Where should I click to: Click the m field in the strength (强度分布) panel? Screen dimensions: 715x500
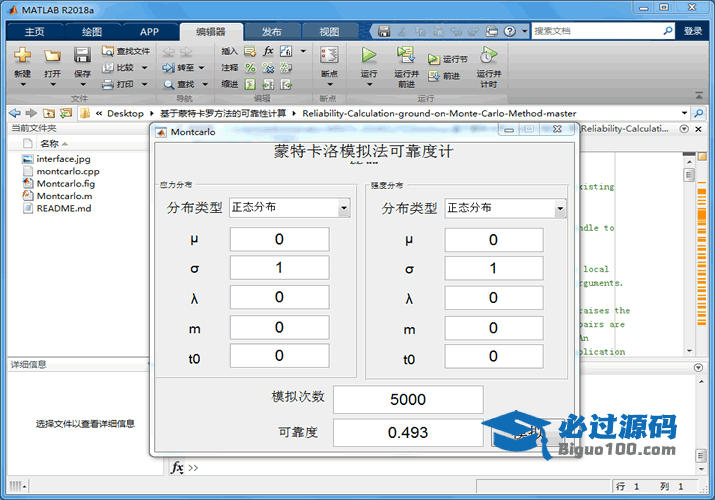(x=494, y=328)
